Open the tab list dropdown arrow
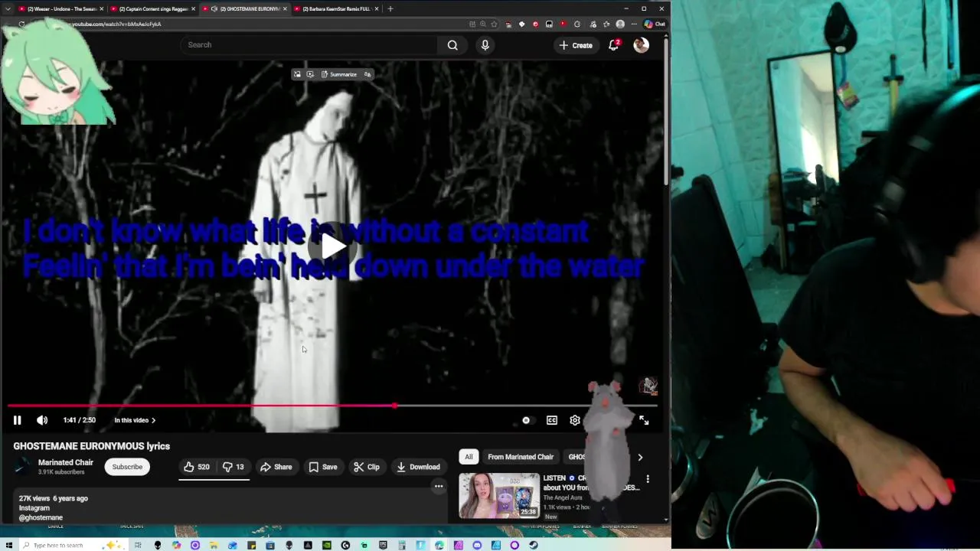This screenshot has height=551, width=980. click(x=8, y=8)
